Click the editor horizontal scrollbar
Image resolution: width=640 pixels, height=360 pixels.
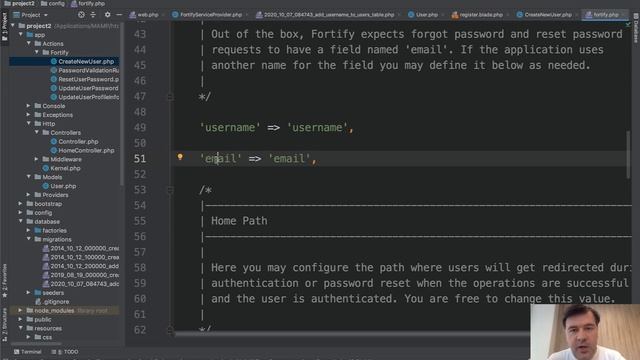click(x=352, y=334)
